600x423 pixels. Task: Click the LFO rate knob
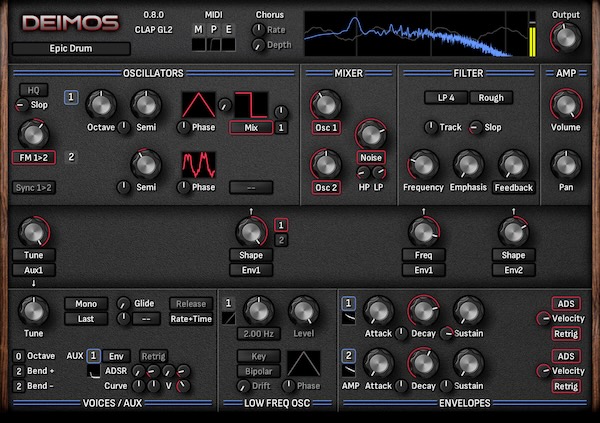259,310
